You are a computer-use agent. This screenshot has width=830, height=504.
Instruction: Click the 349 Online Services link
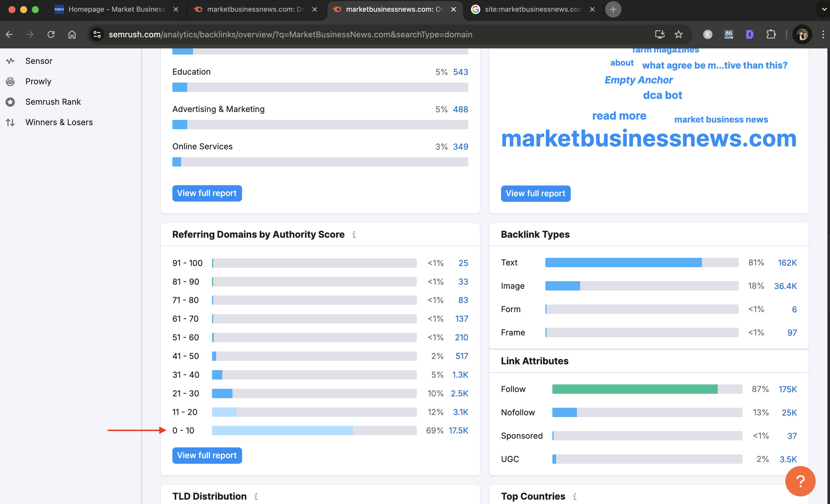tap(460, 147)
